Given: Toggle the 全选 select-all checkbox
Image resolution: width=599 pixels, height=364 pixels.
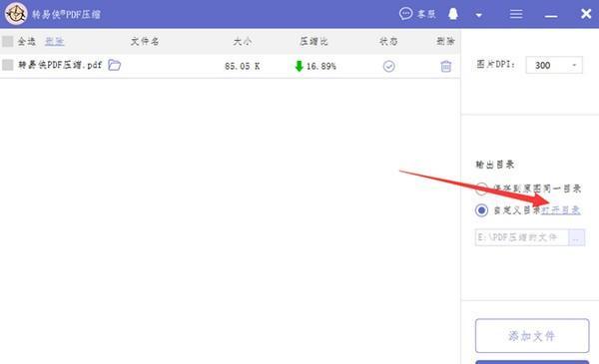Looking at the screenshot, I should (8, 41).
